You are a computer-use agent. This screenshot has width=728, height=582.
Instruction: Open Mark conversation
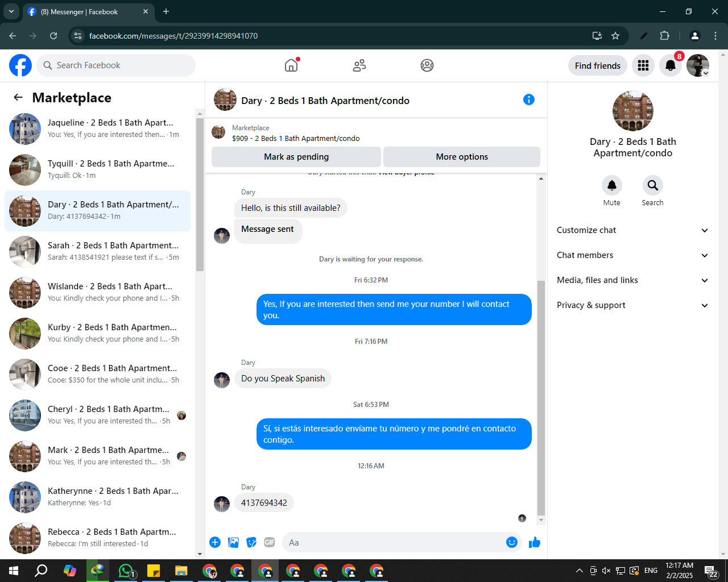point(97,456)
